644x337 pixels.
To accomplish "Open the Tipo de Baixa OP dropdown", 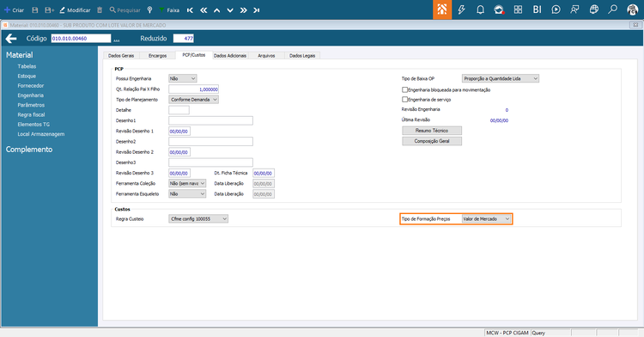I will [501, 78].
